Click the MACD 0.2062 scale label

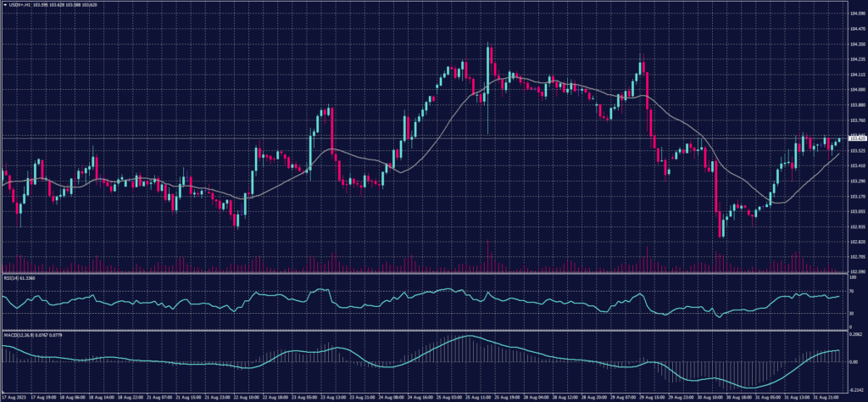855,337
